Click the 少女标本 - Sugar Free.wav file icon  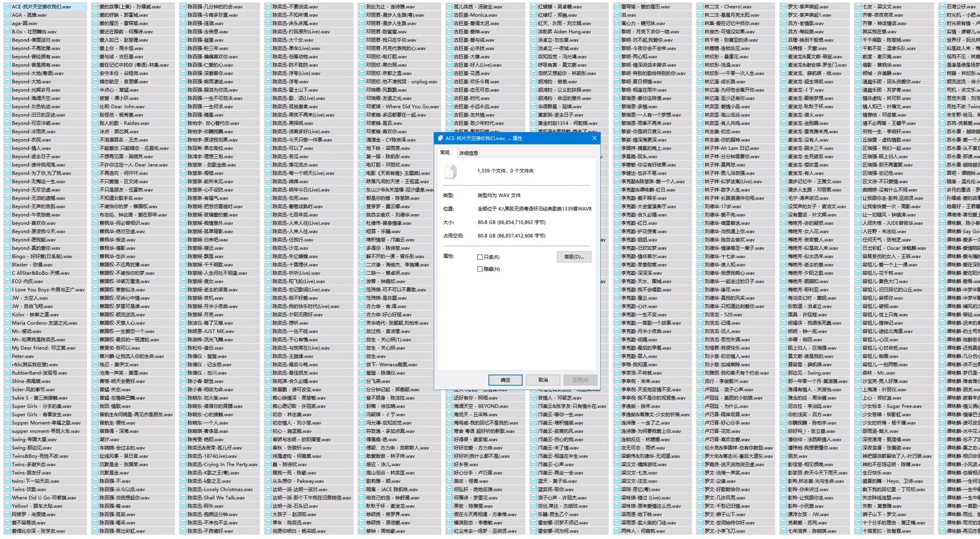tap(859, 406)
